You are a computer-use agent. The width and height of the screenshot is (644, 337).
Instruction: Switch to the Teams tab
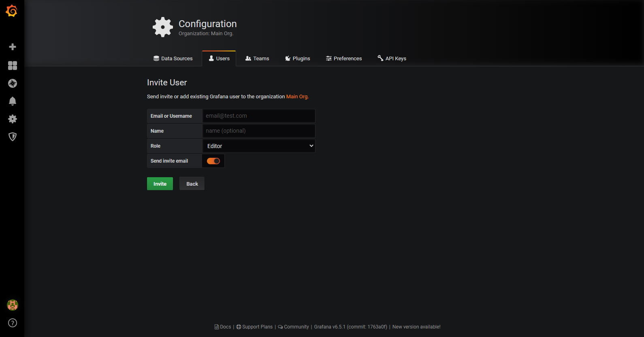[257, 59]
